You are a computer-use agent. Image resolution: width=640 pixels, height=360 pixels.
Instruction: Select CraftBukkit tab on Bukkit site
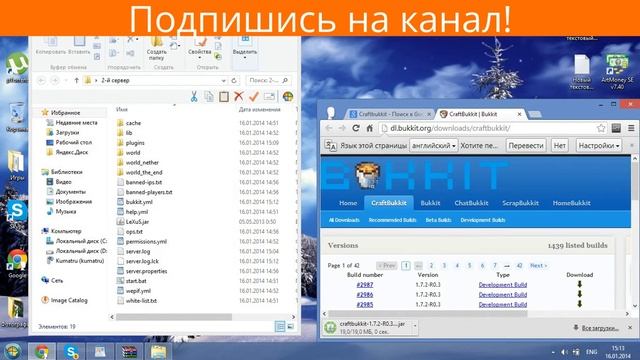pyautogui.click(x=389, y=203)
